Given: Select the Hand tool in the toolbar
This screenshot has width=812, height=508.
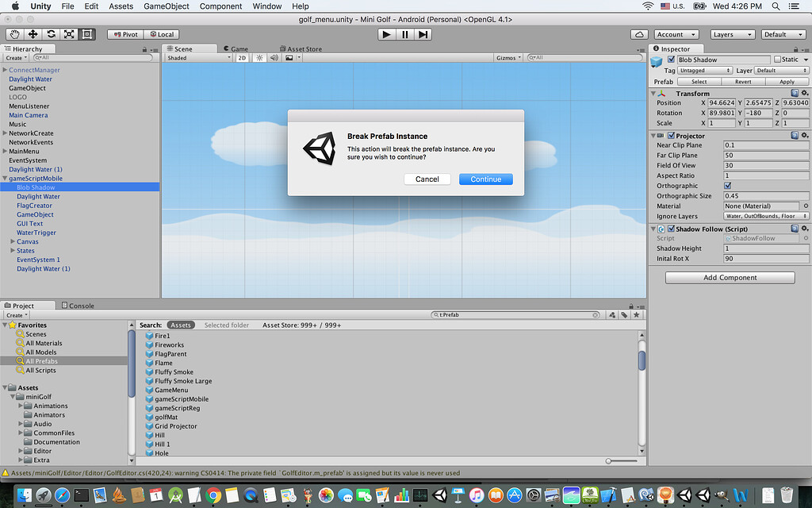Looking at the screenshot, I should click(14, 34).
